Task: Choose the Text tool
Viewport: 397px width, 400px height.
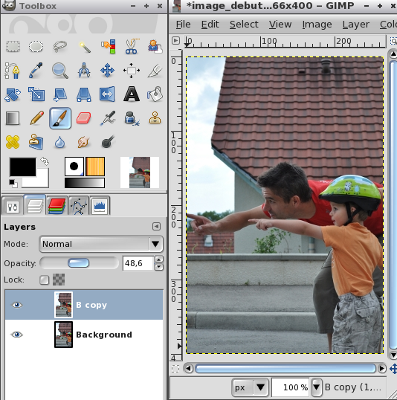Action: (132, 94)
